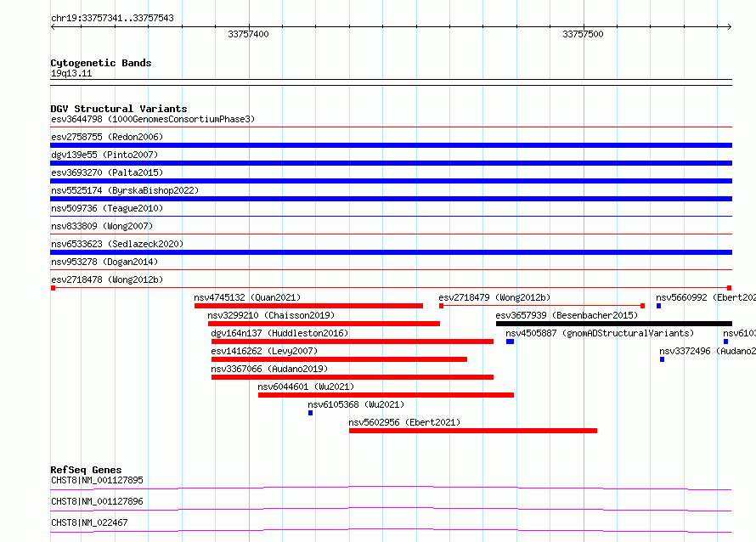Click the blue esv3693270 (Palta2015) bar

[391, 181]
